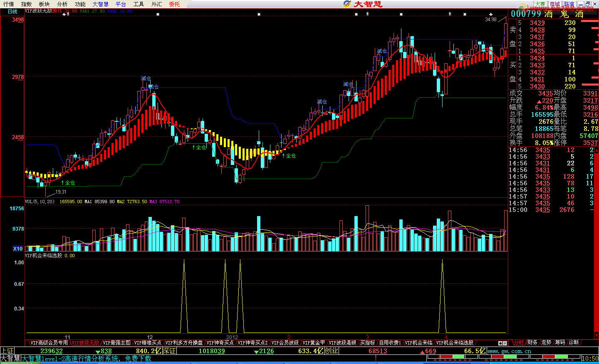Switch to VIP会员波段 indicator tab
This screenshot has width=599, height=364.
coord(285,343)
